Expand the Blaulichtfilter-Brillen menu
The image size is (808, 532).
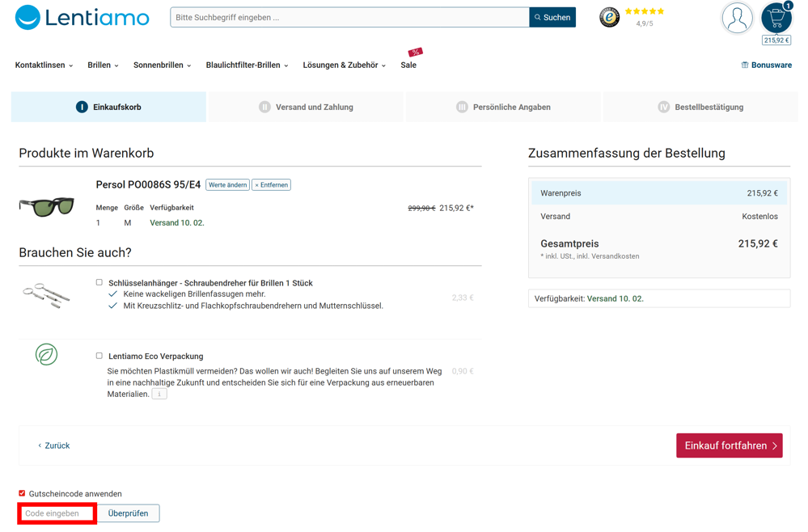[247, 65]
